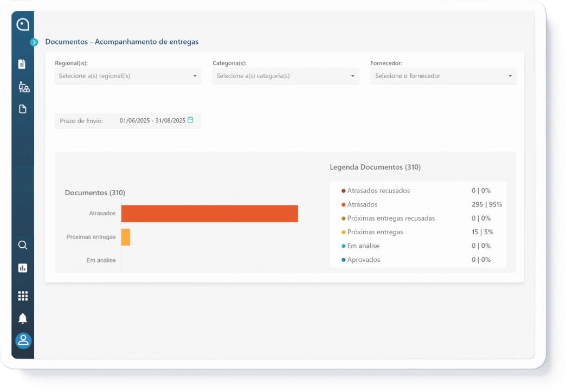Image resolution: width=567 pixels, height=392 pixels.
Task: Click the Em análise chart axis label
Action: (x=101, y=260)
